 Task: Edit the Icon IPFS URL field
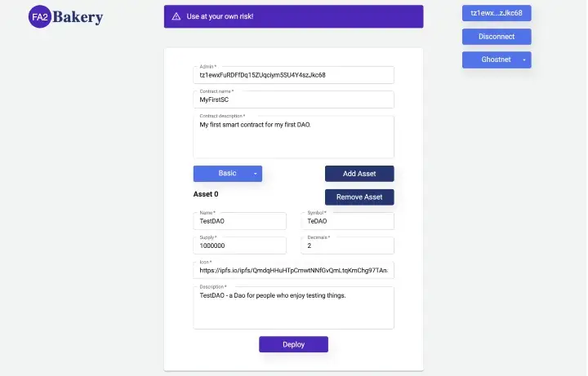pos(293,270)
